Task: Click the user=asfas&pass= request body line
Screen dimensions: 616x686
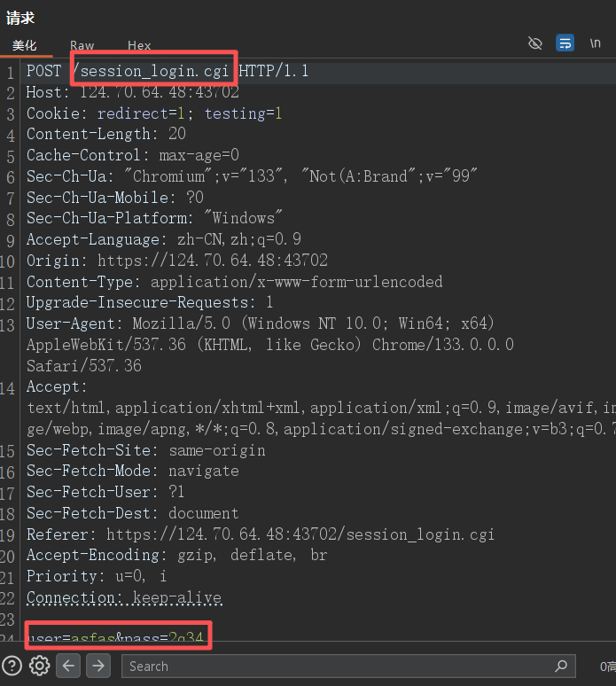Action: pos(116,636)
